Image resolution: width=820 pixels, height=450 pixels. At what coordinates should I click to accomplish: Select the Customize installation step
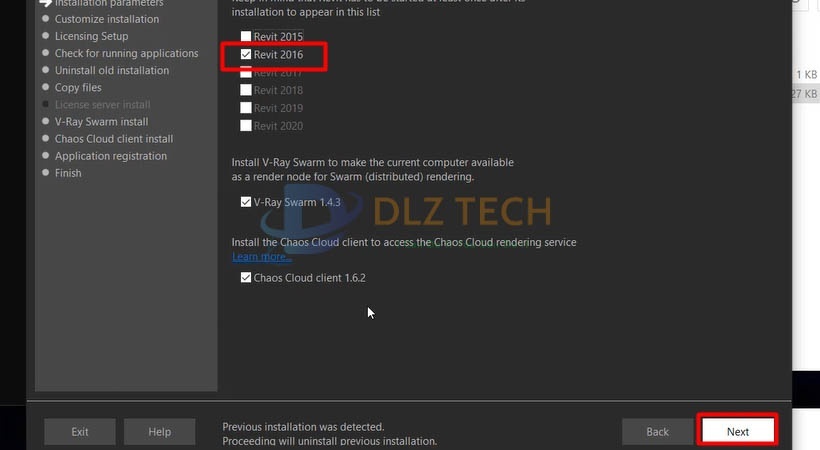pos(107,19)
